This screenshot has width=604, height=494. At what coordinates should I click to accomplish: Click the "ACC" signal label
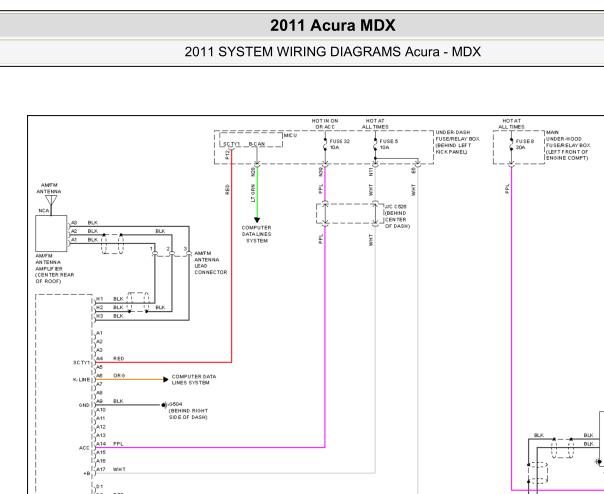[84, 448]
